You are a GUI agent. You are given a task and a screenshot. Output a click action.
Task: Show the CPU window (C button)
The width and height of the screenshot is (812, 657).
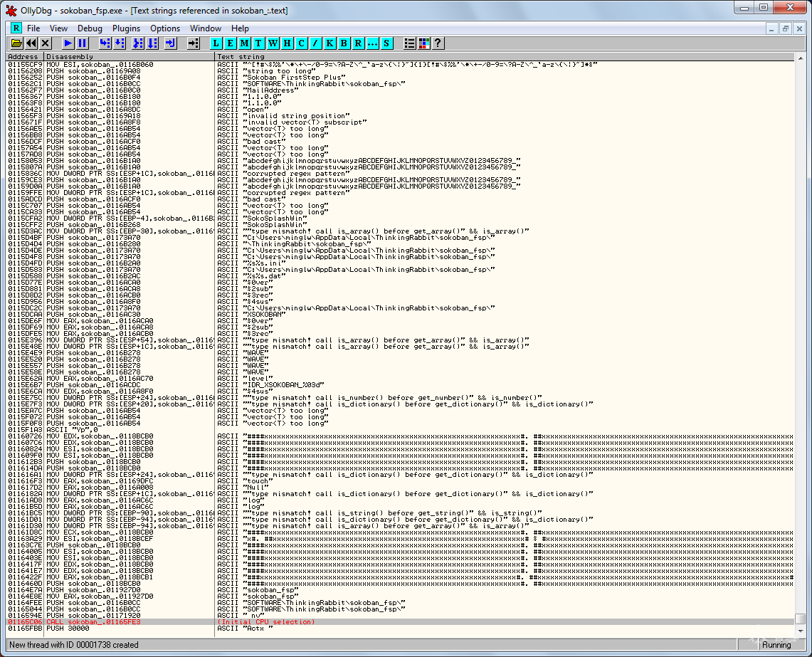[x=302, y=43]
